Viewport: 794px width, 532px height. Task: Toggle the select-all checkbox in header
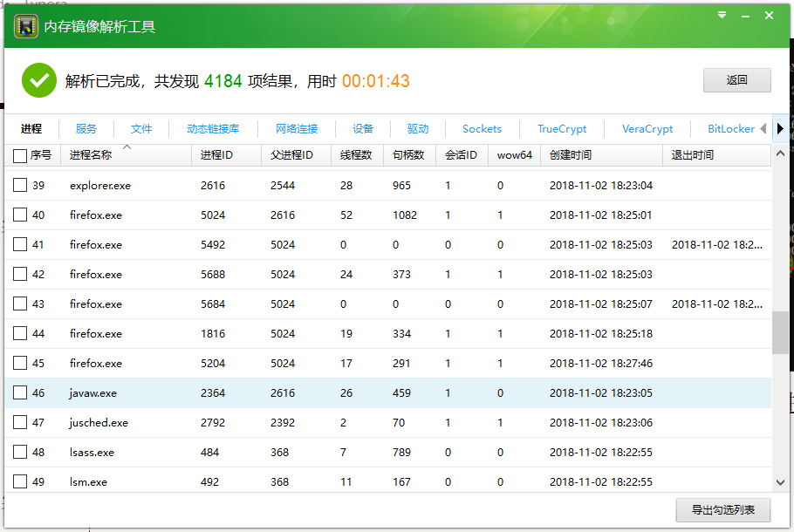(x=20, y=156)
